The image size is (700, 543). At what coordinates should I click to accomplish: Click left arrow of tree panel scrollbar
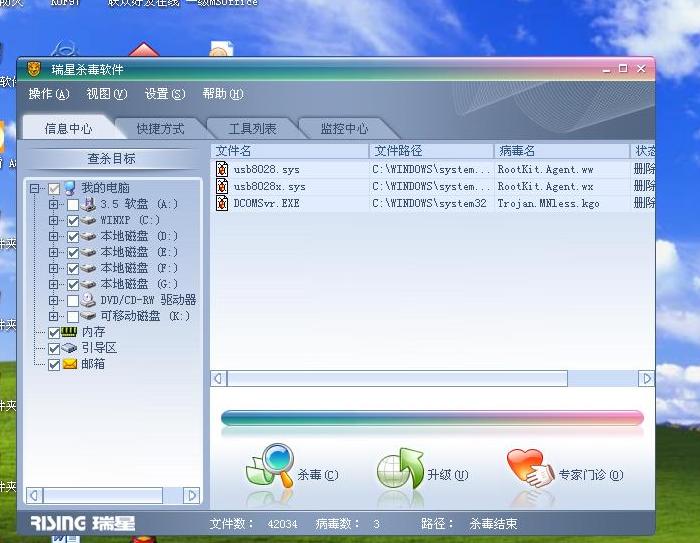pos(34,495)
